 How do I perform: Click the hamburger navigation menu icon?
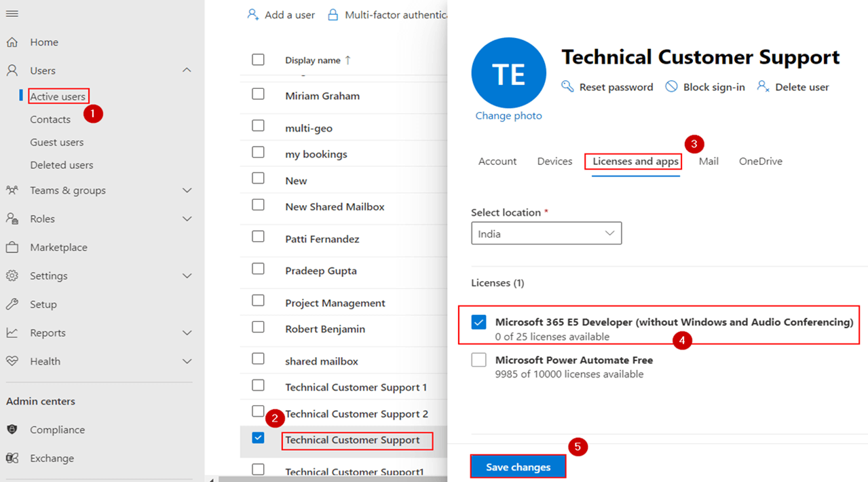point(12,14)
